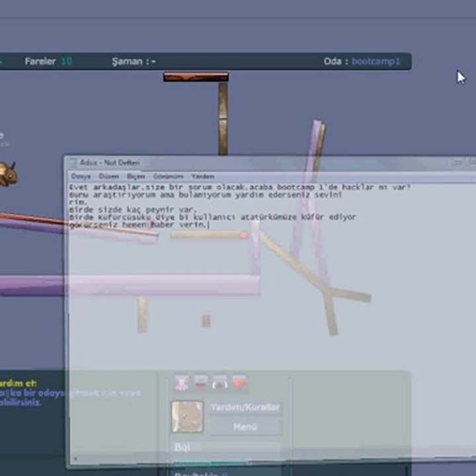476x476 pixels.
Task: Click the line 'Birde sizde kaç peynir var'
Action: (x=133, y=210)
